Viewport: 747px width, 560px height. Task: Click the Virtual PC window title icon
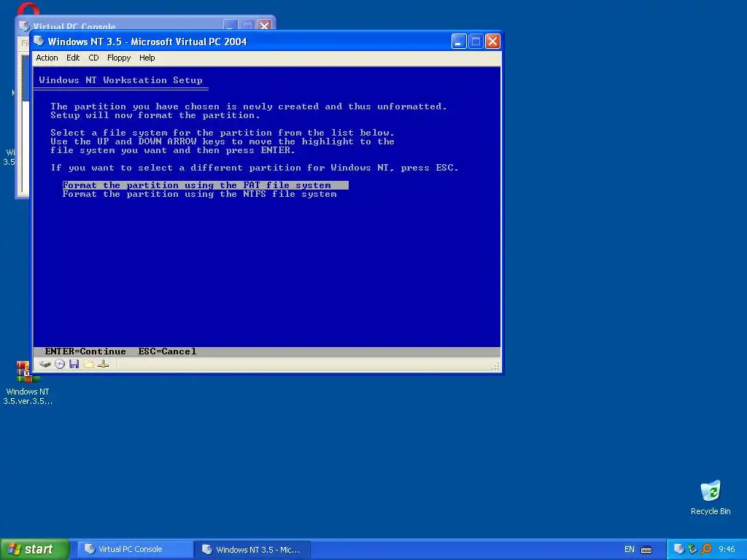click(39, 42)
